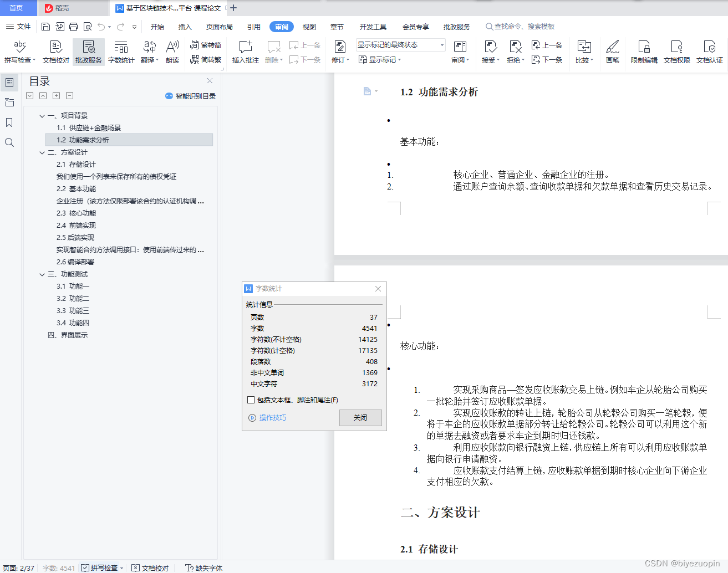The image size is (728, 573).
Task: Click the 文档认证 document certification icon
Action: click(710, 52)
